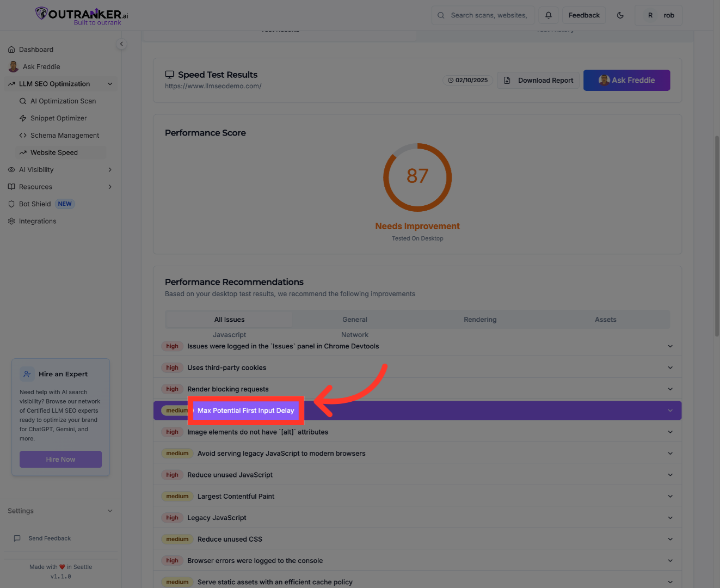The height and width of the screenshot is (588, 720).
Task: Open Bot Shield using the shield icon
Action: pos(11,204)
